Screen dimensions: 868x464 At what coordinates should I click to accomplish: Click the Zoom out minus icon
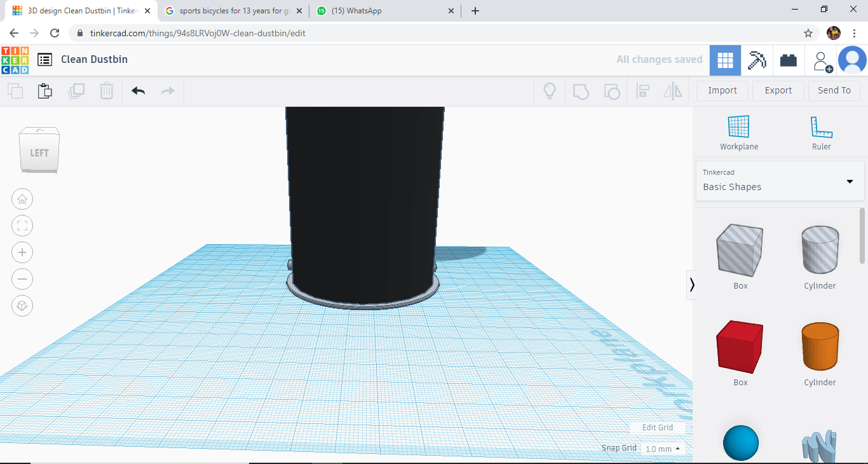[22, 279]
